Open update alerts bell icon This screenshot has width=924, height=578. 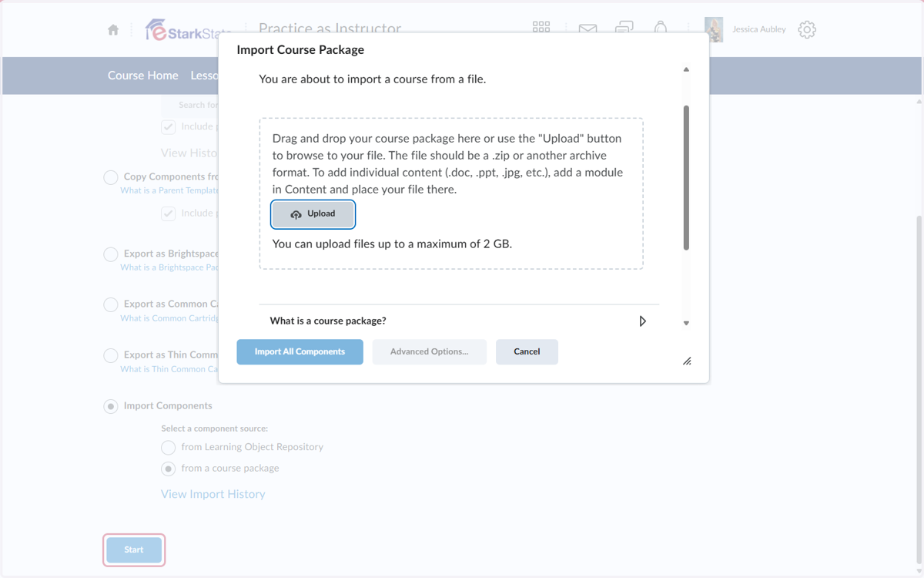tap(661, 27)
